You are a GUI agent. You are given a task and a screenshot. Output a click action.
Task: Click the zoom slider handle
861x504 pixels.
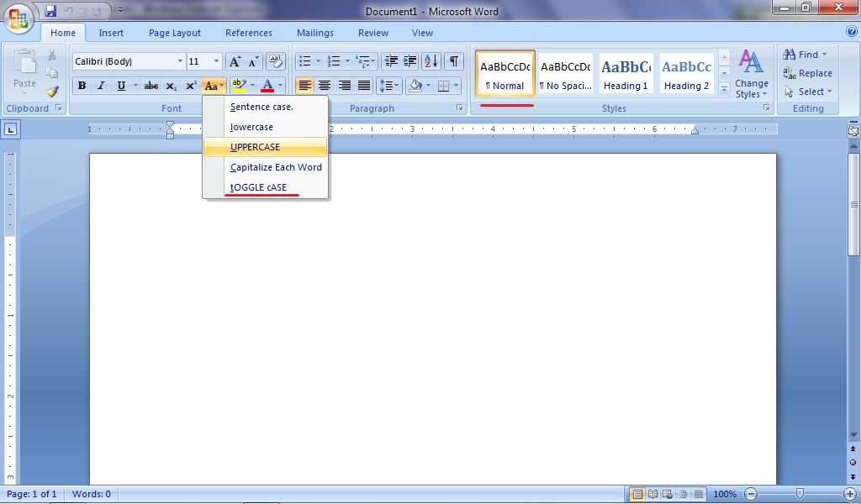pos(800,494)
